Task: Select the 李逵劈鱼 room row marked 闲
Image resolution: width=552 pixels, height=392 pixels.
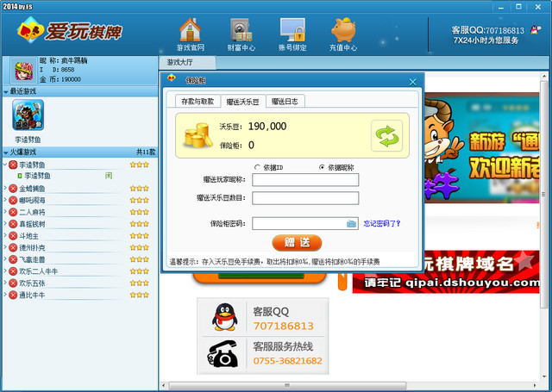Action: click(x=79, y=176)
